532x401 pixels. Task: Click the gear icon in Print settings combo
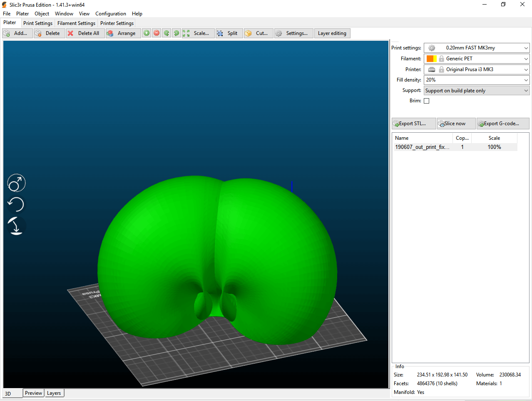432,48
